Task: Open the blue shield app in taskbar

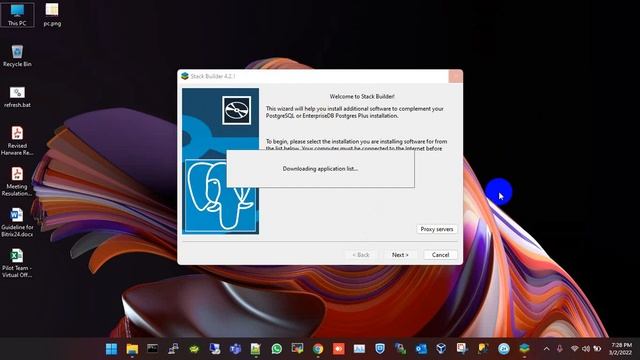Action: tap(380, 349)
